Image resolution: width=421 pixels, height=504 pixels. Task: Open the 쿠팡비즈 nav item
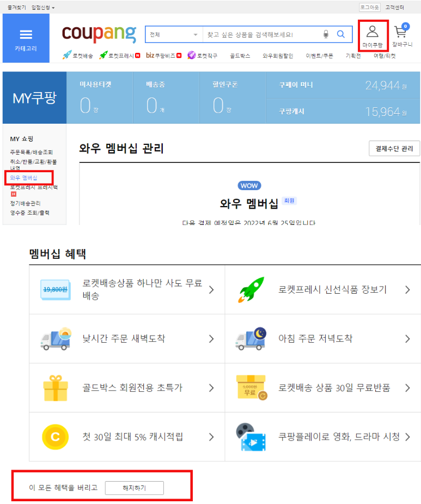(x=163, y=55)
